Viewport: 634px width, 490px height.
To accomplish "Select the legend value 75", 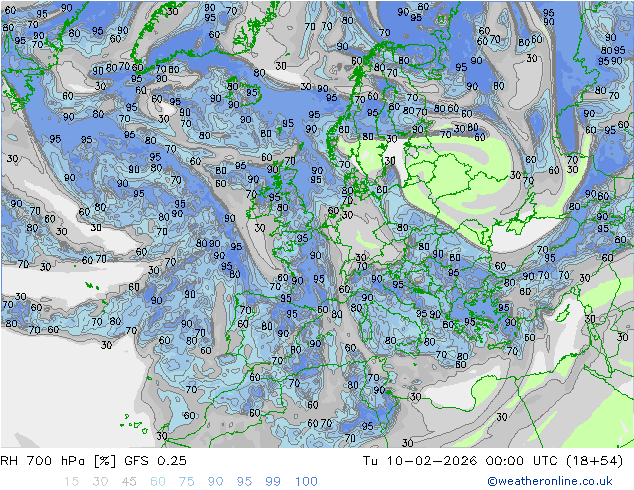I will click(x=187, y=481).
